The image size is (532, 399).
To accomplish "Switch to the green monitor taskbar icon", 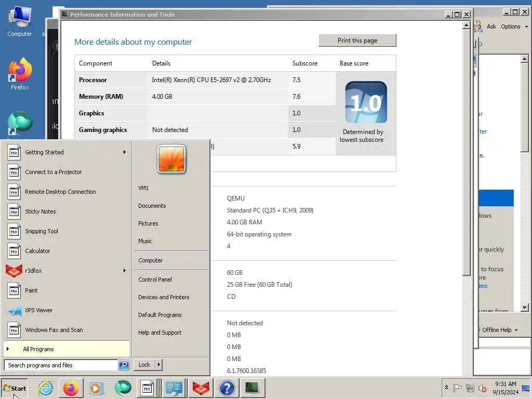I will 252,388.
